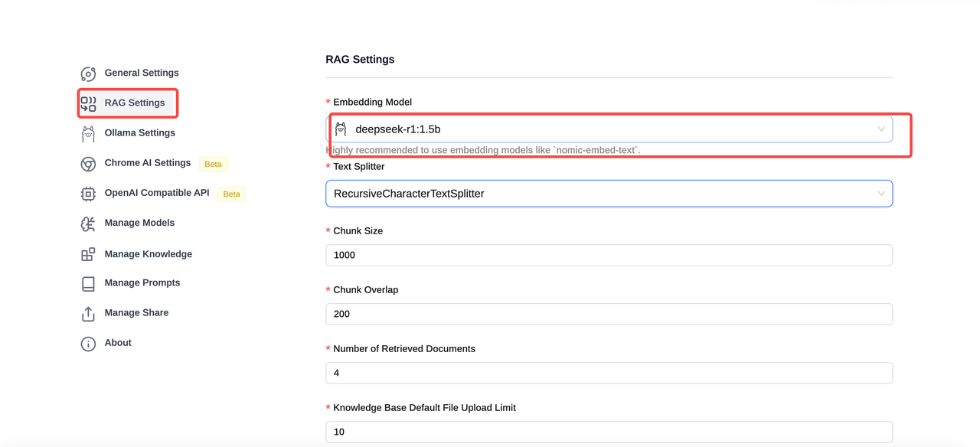Open the Embedding Model dropdown
The height and width of the screenshot is (447, 980).
[x=609, y=129]
